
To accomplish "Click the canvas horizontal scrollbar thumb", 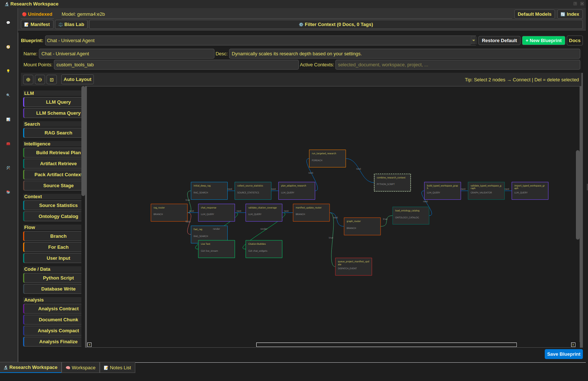I will pos(386,345).
